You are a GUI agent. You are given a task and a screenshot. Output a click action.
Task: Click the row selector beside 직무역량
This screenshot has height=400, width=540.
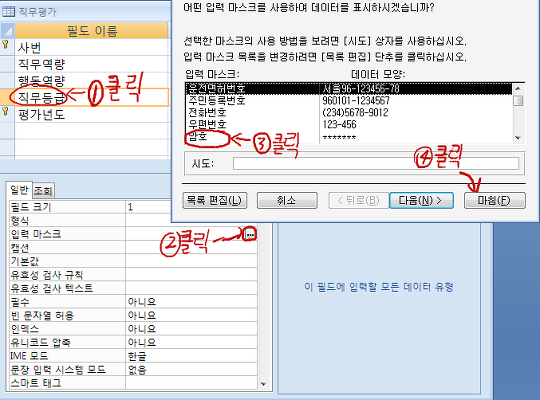click(7, 64)
